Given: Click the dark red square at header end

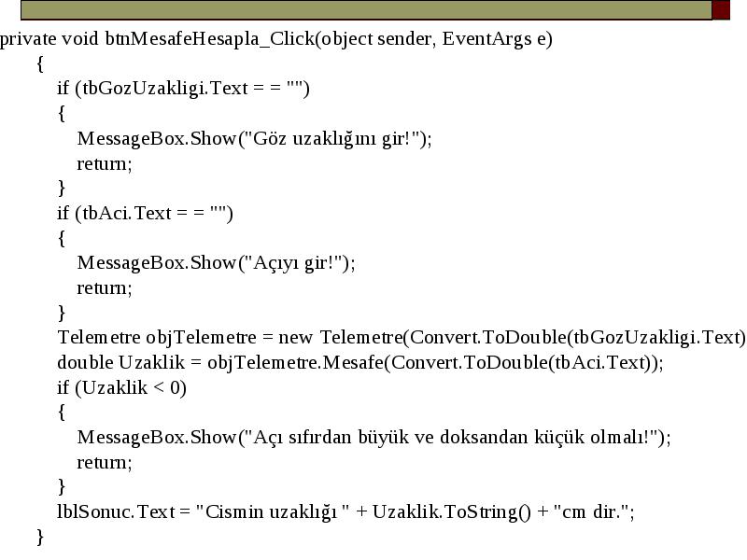Looking at the screenshot, I should coord(721,10).
